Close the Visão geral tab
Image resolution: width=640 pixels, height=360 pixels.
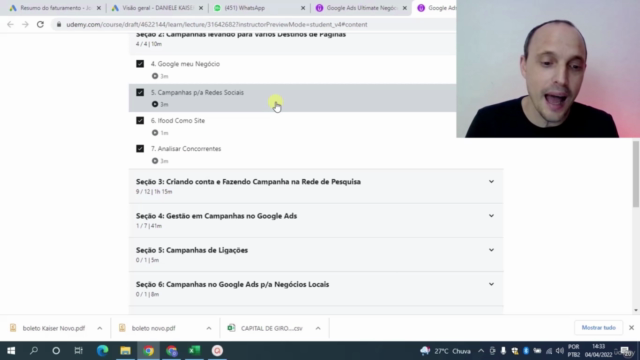click(201, 8)
